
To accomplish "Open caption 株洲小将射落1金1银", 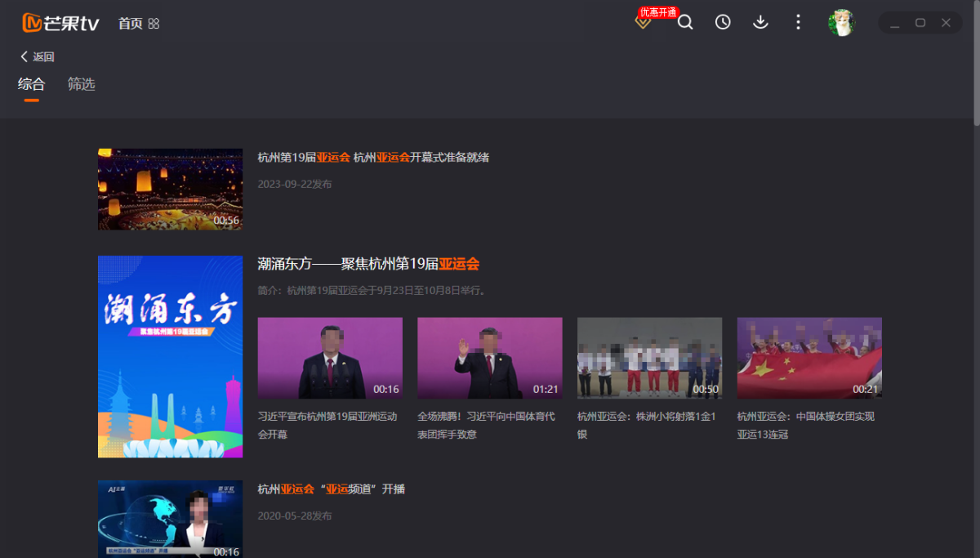I will pos(646,425).
